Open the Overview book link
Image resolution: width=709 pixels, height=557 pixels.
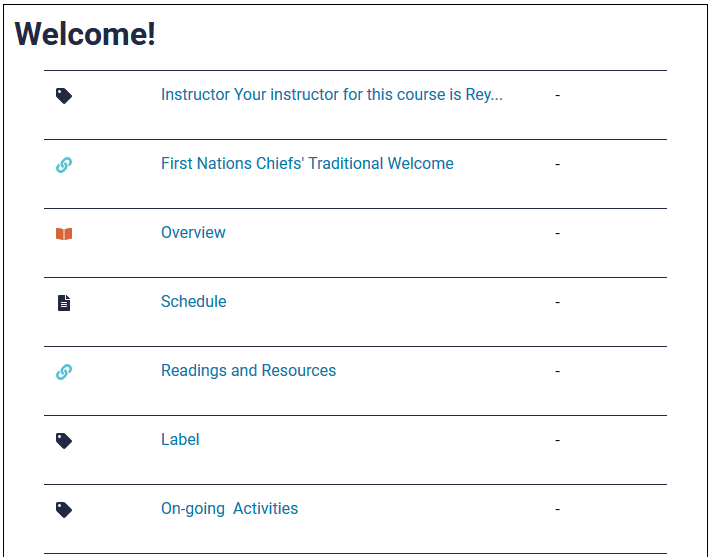(193, 232)
